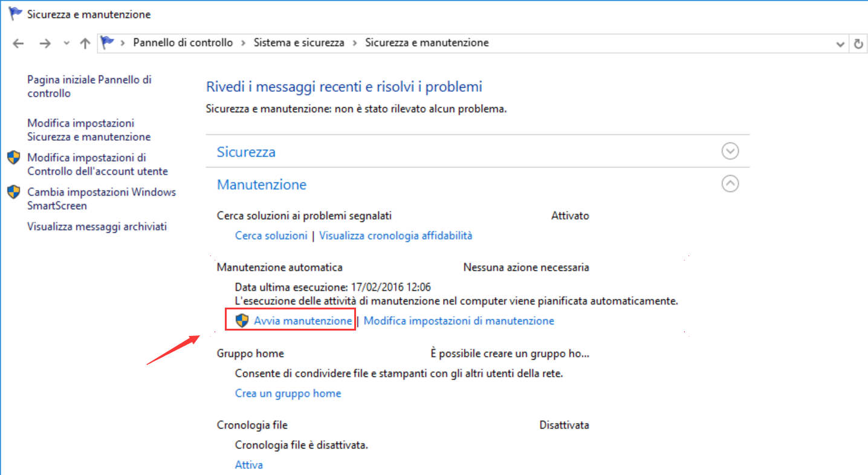
Task: Go up one level with the up arrow
Action: (x=85, y=44)
